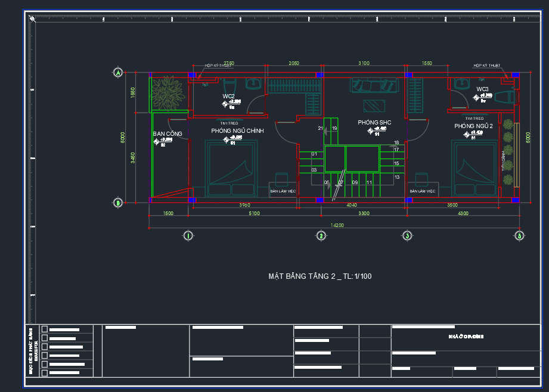The image size is (549, 392).
Task: Click the PHÒNG NGỦ CHÍNH room label
Action: [237, 130]
